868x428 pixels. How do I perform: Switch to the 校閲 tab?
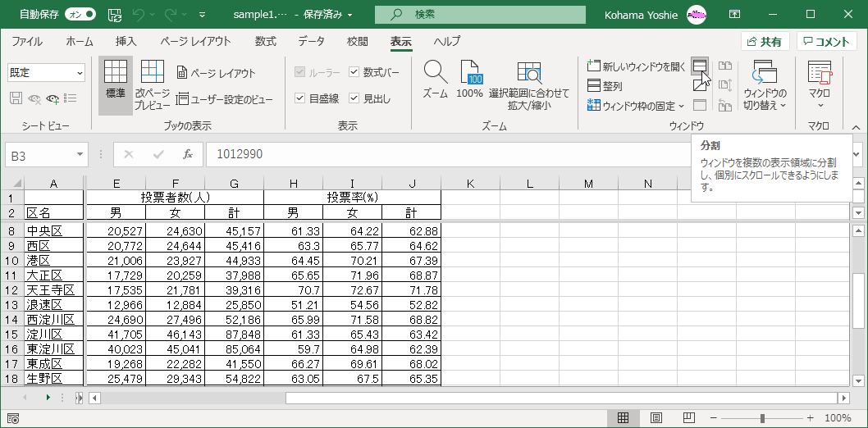[358, 42]
